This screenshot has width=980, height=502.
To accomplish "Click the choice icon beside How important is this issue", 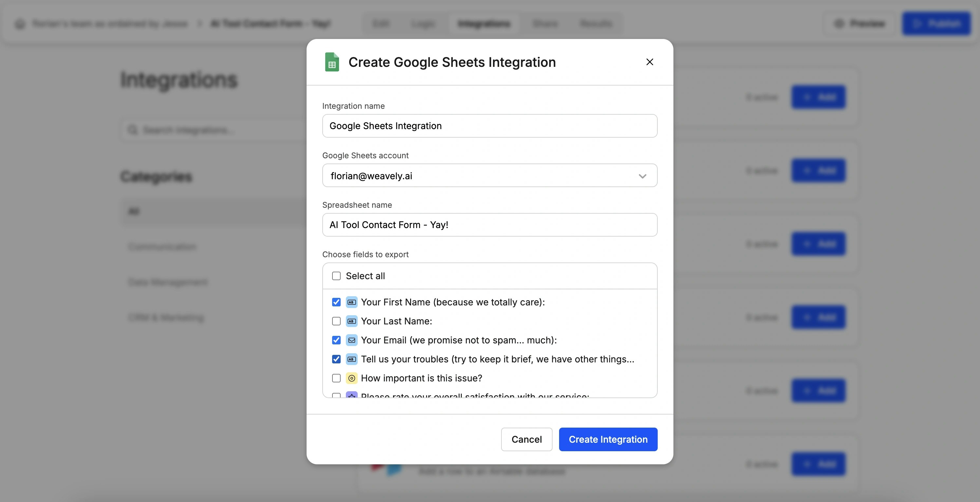I will coord(351,378).
